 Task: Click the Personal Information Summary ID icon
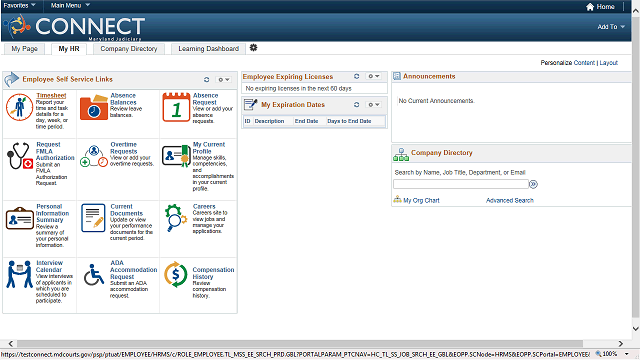tap(20, 218)
